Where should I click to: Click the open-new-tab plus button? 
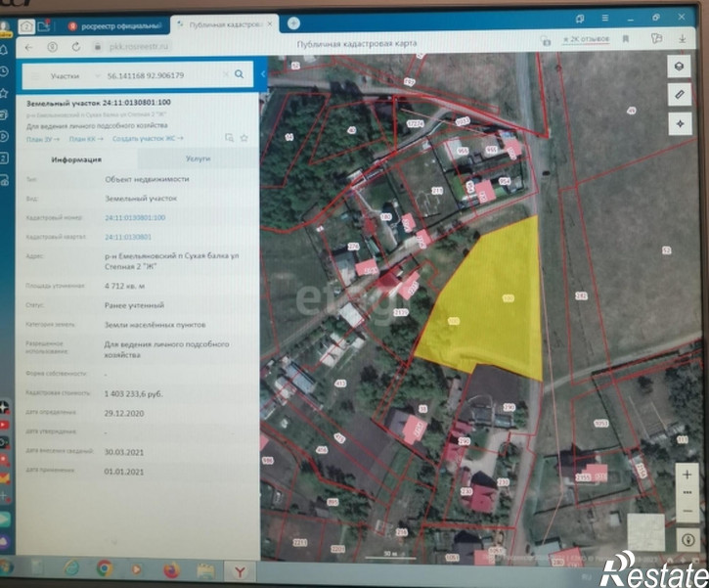coord(293,23)
